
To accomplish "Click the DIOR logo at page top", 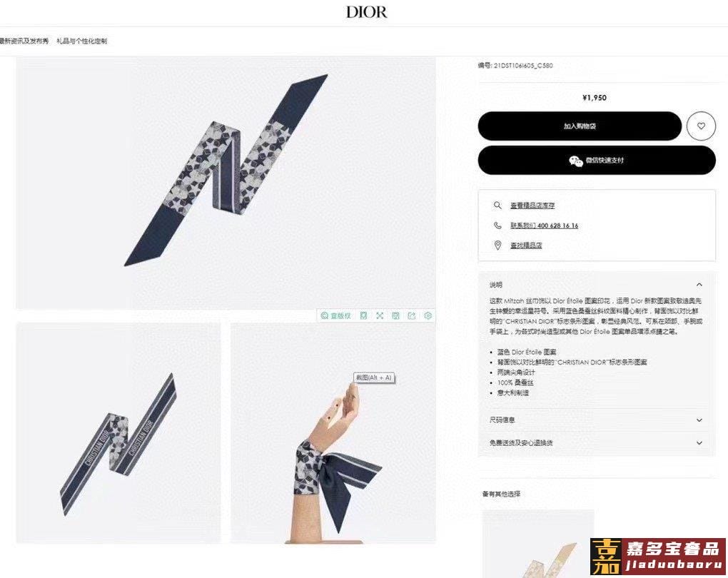I will pos(366,11).
